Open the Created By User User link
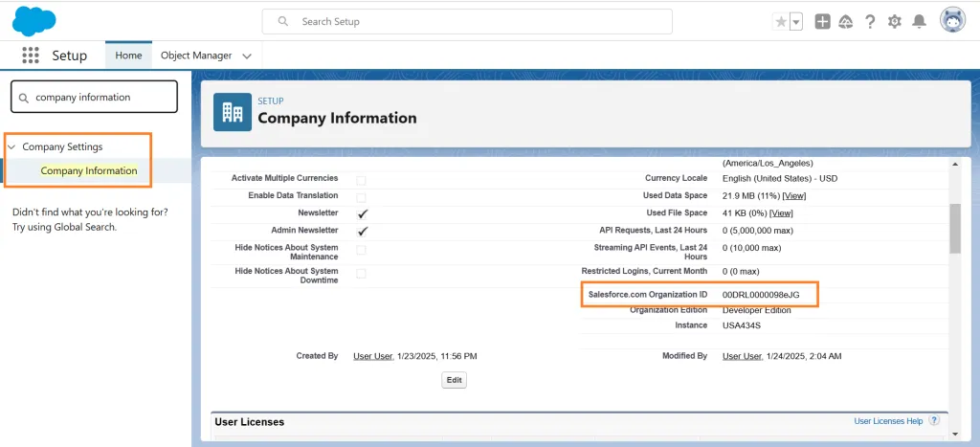 373,356
